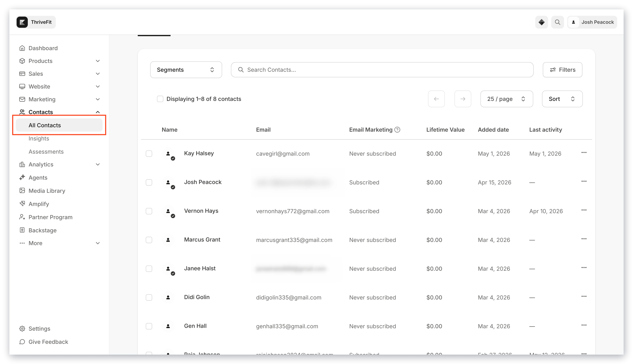Click the search magnifier in the top bar
This screenshot has width=633, height=364.
click(x=557, y=22)
